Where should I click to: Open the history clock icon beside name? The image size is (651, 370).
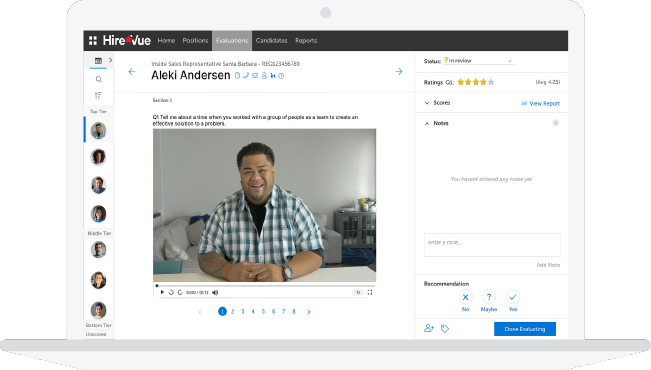point(281,76)
